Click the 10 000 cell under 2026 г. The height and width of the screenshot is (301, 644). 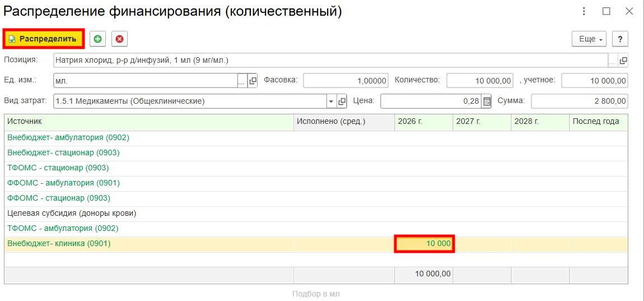click(424, 244)
